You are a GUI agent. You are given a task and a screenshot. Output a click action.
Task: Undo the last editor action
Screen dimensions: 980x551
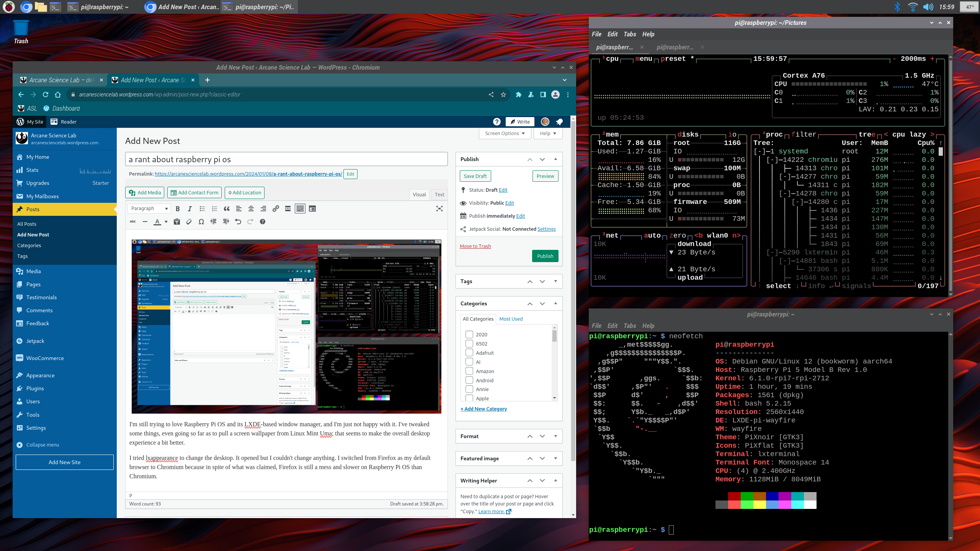click(x=238, y=222)
